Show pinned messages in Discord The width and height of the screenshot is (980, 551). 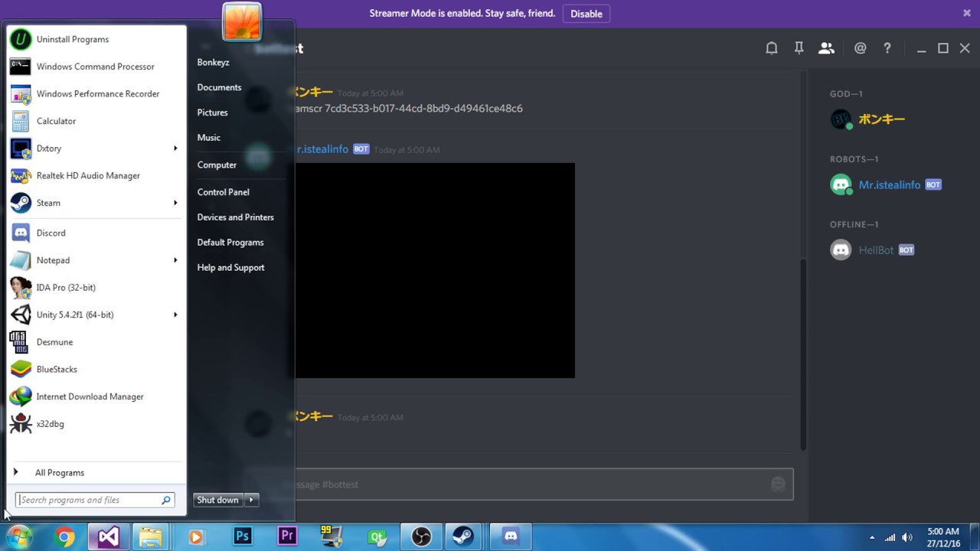799,48
